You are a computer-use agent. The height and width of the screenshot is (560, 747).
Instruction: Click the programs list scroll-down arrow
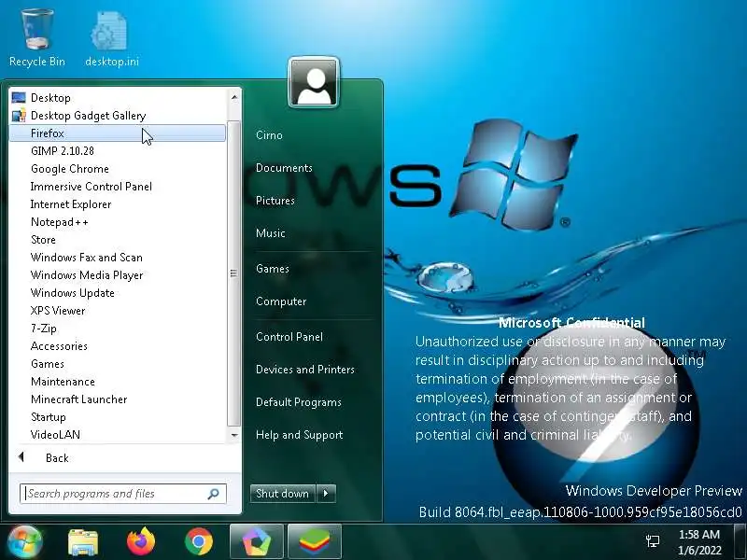(234, 435)
